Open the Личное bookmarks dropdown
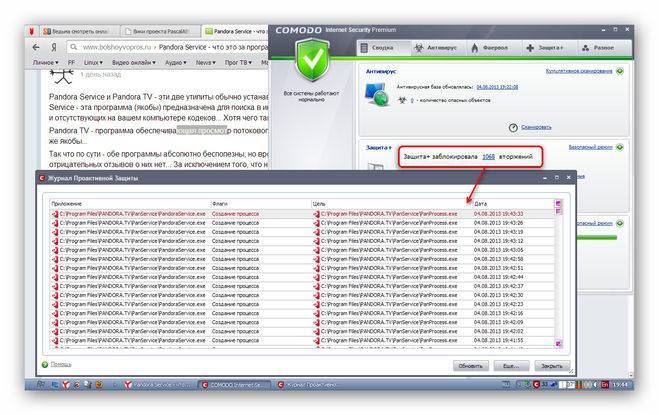The image size is (659, 415). point(45,62)
